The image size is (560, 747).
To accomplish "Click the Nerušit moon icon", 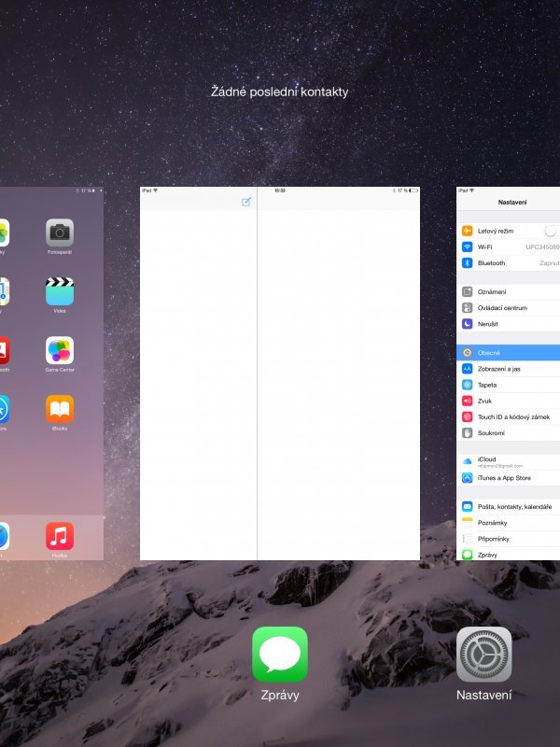I will pyautogui.click(x=468, y=324).
